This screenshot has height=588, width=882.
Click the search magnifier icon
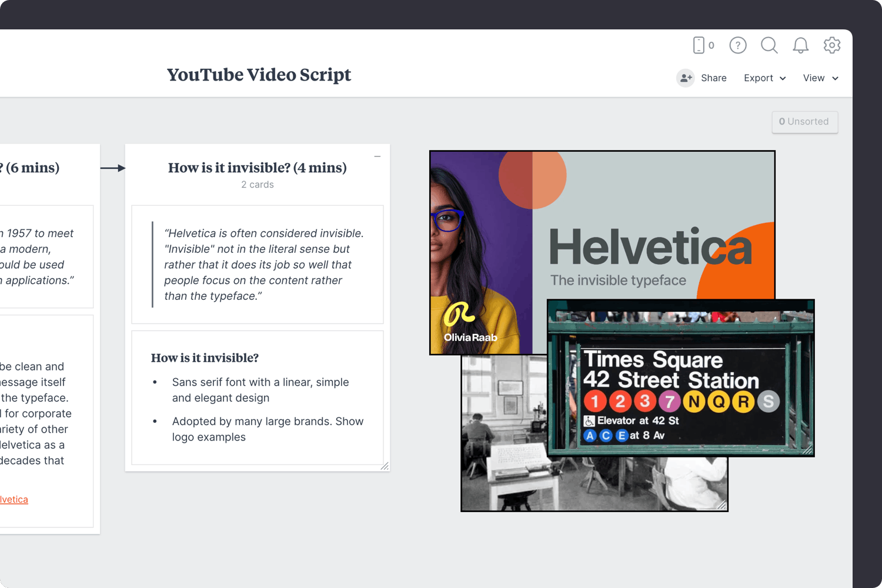769,45
